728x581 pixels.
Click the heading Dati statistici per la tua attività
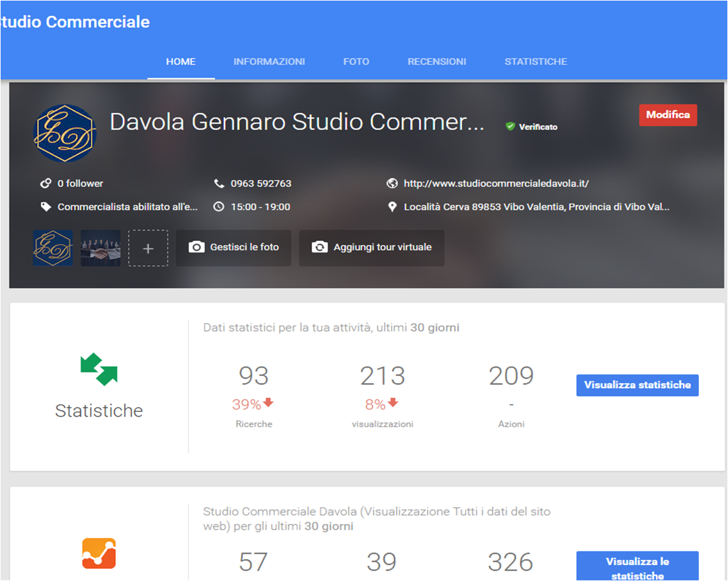coord(331,328)
